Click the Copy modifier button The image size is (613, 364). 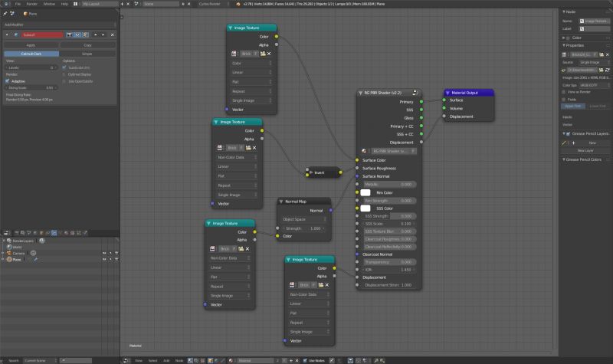(87, 45)
